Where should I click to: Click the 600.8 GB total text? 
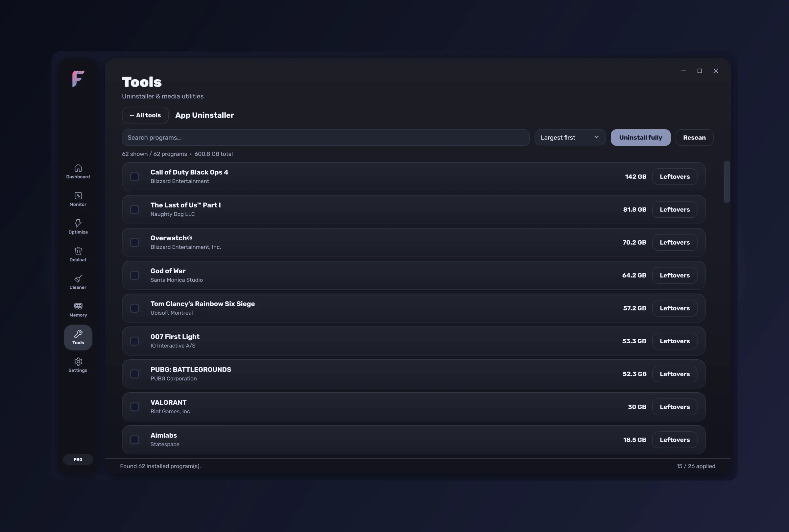click(214, 154)
